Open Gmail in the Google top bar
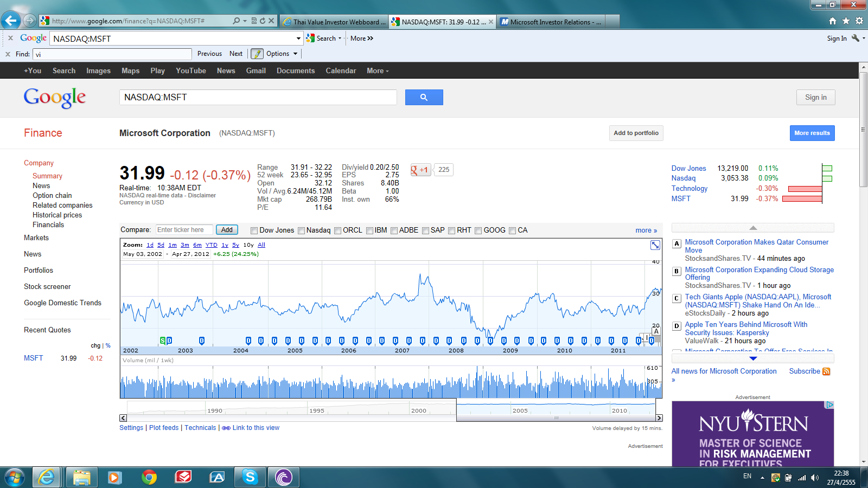Image resolution: width=868 pixels, height=488 pixels. tap(256, 71)
